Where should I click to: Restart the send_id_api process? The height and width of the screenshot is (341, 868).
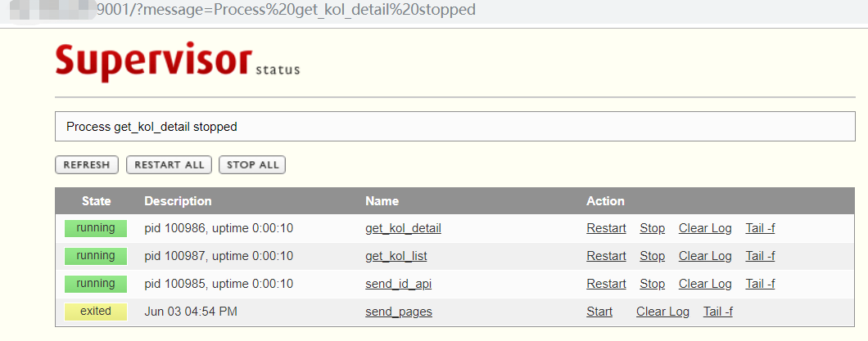coord(606,284)
